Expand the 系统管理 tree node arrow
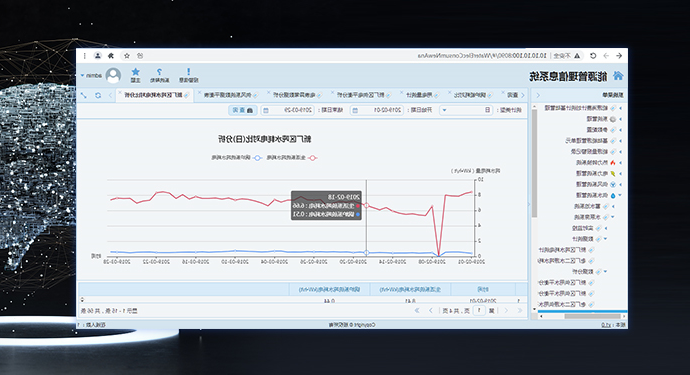 coord(620,119)
